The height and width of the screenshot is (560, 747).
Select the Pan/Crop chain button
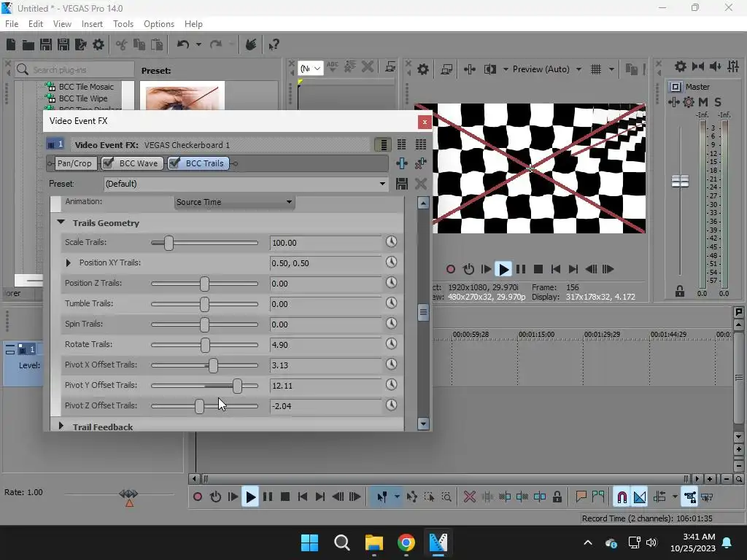click(x=75, y=163)
